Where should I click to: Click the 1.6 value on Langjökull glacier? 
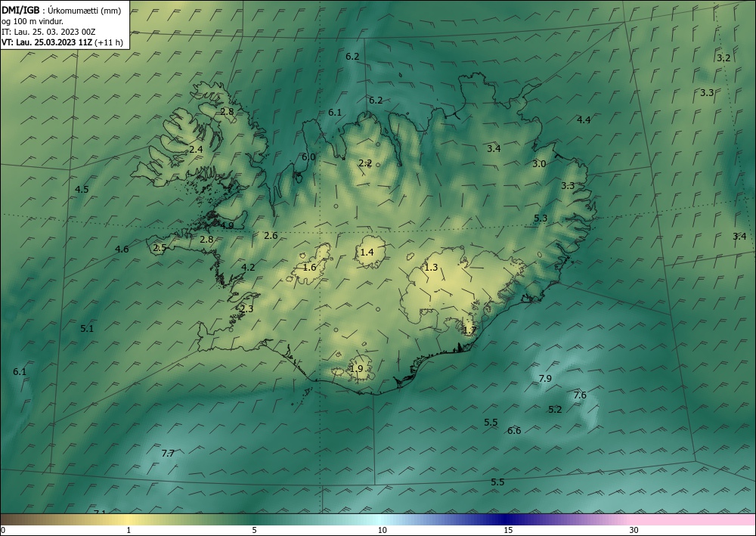click(309, 268)
